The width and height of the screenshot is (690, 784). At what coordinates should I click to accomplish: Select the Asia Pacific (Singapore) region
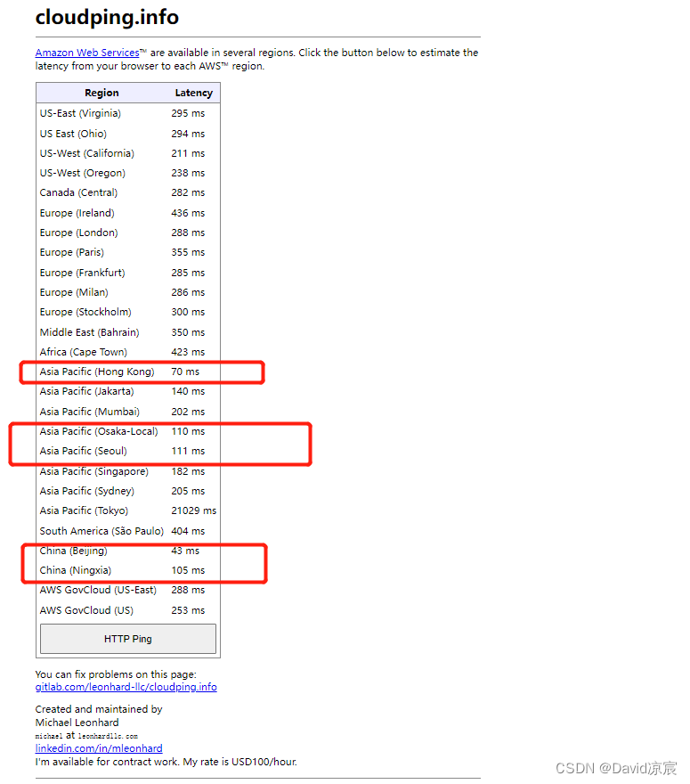(94, 471)
